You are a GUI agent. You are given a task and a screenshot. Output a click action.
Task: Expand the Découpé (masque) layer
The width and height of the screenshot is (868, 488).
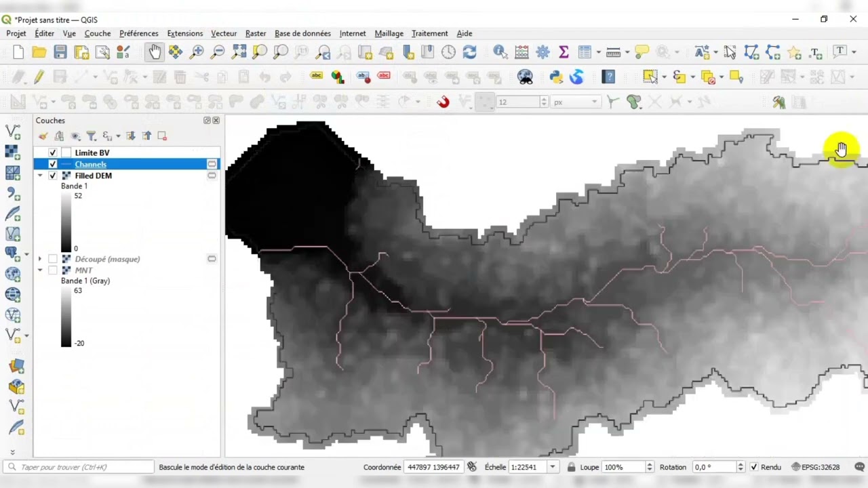point(40,259)
